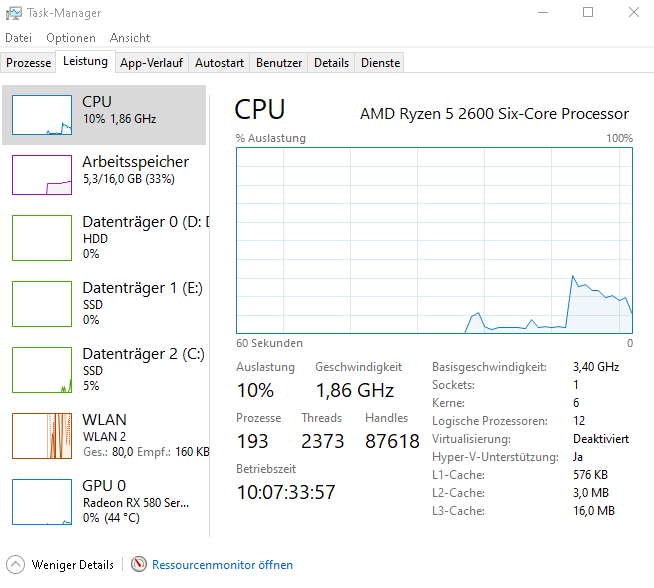Select the CPU mini graph thumbnail
654x588 pixels.
(42, 115)
